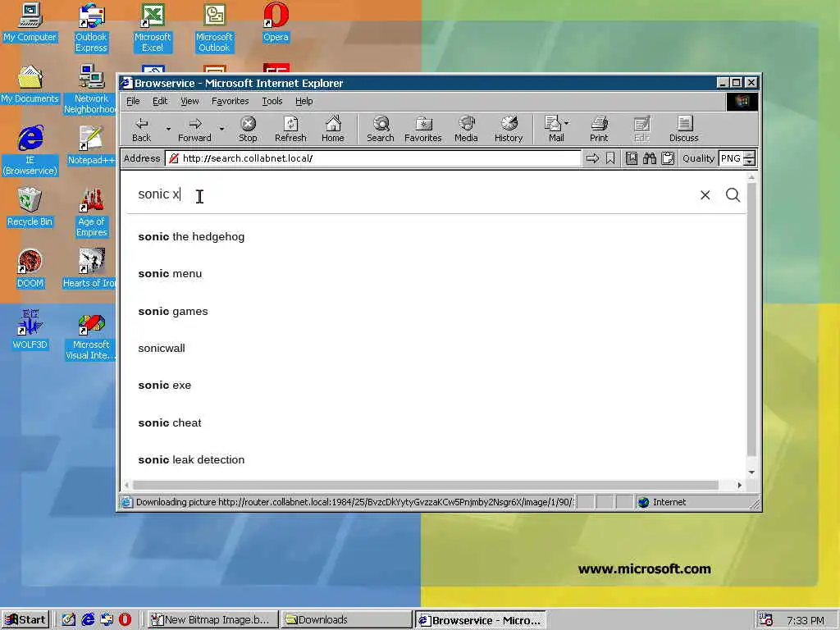
Task: Click the Forward toolbar button
Action: coord(194,130)
